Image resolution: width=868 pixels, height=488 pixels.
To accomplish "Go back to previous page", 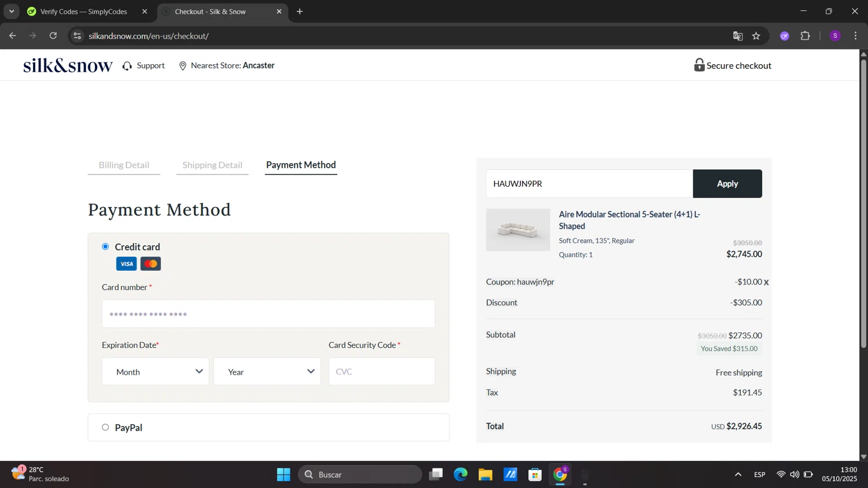I will click(x=13, y=36).
